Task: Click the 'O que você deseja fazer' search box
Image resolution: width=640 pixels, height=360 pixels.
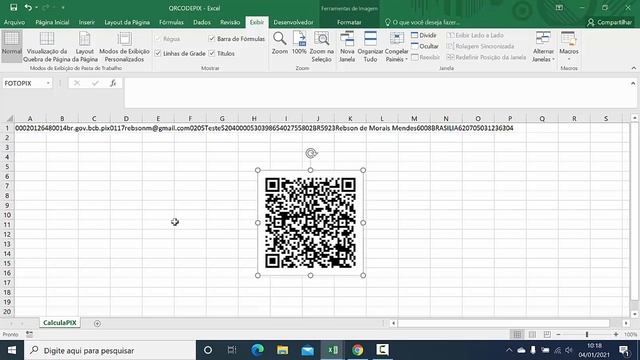Action: coord(422,22)
